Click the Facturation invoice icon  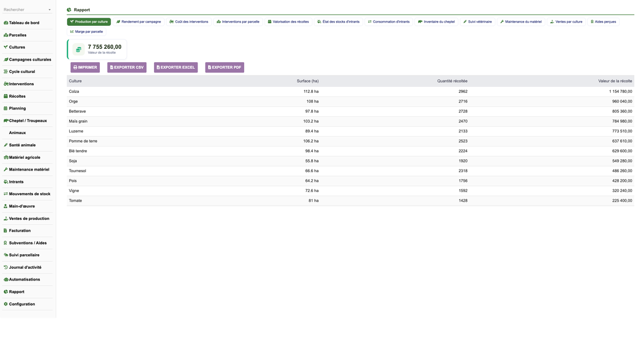point(6,231)
